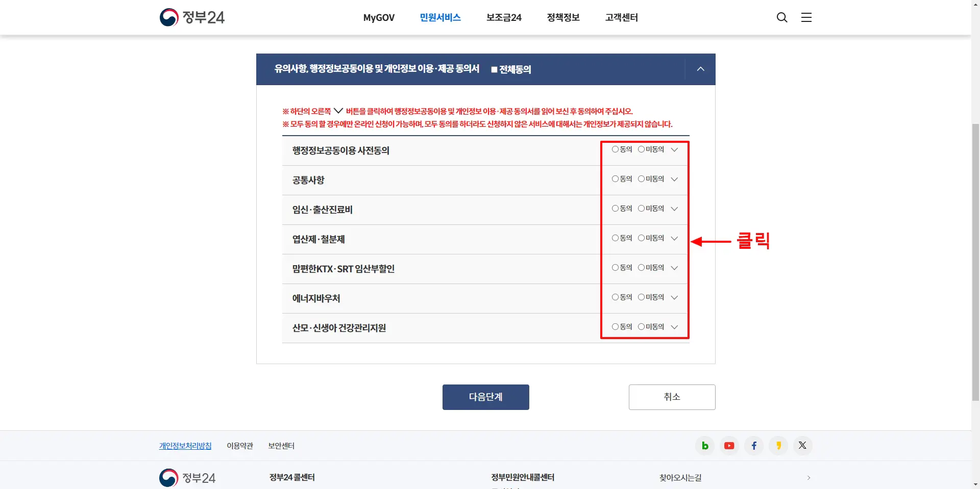Open the 민원서비스 menu
The image size is (980, 489).
pos(440,17)
